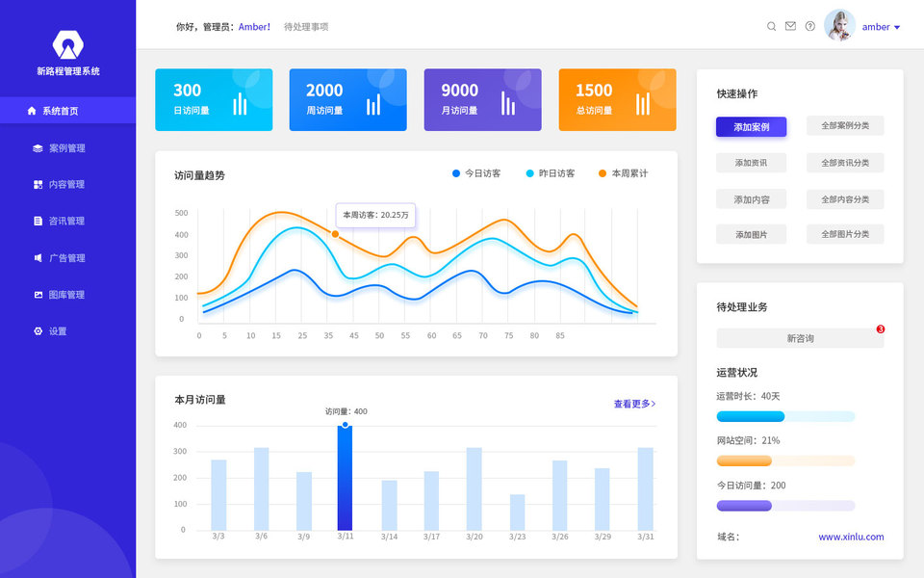Click the bar chart icon on 周访问量 card
This screenshot has width=924, height=578.
(x=373, y=104)
